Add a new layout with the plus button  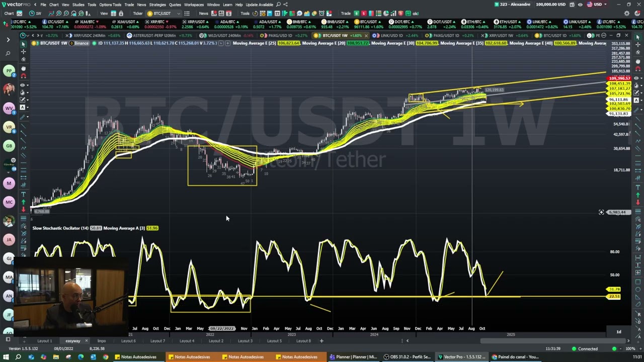pos(322,341)
